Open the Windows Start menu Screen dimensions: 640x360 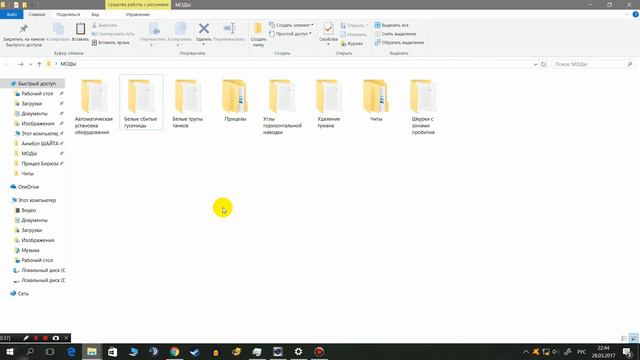click(x=10, y=352)
